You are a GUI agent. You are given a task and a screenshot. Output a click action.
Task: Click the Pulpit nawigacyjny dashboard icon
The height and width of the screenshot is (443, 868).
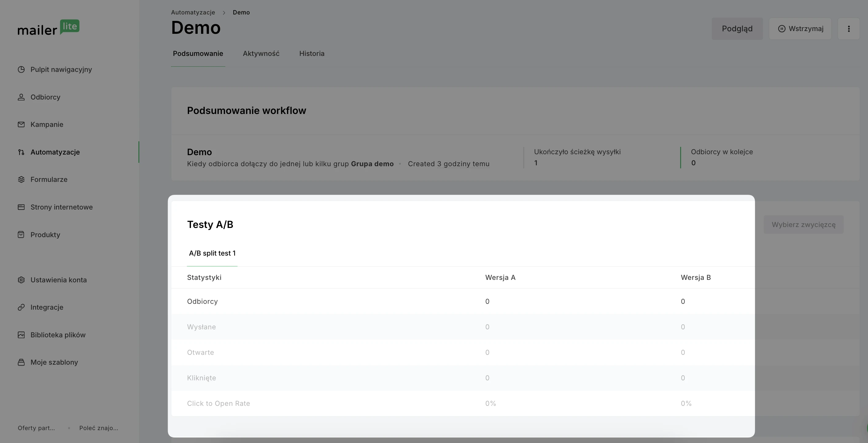tap(21, 69)
